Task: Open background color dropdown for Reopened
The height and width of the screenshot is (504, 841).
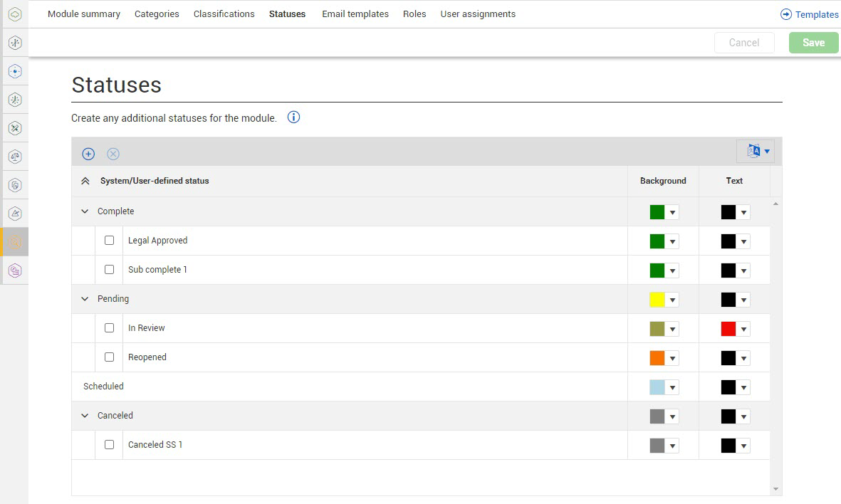Action: pyautogui.click(x=672, y=358)
